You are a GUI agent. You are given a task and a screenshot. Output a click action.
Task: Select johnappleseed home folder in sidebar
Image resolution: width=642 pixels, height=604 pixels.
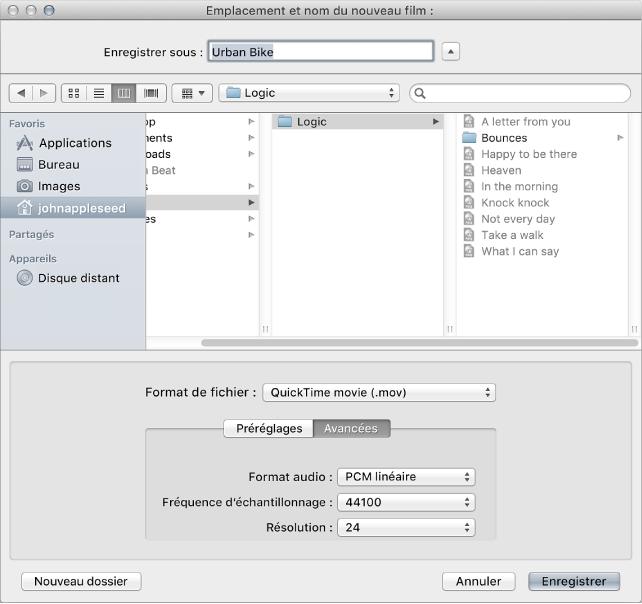[73, 208]
